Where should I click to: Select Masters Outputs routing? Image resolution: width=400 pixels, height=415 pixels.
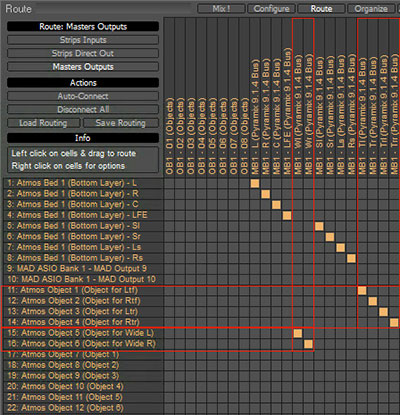pyautogui.click(x=83, y=67)
